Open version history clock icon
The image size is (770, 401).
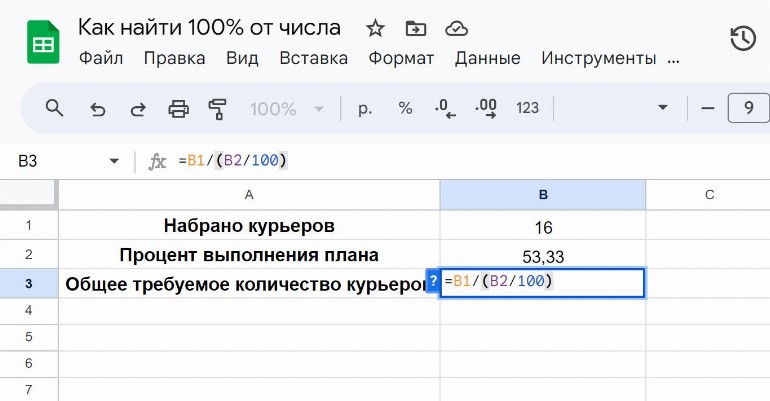point(742,39)
